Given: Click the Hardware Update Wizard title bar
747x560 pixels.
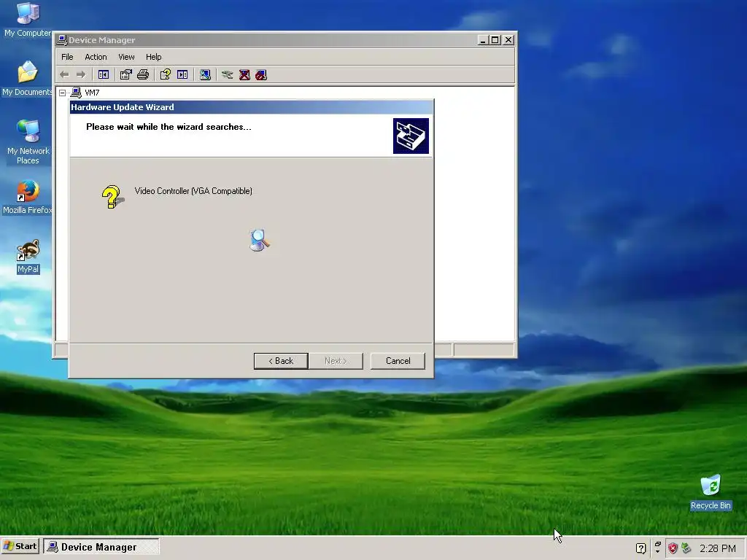Looking at the screenshot, I should [252, 107].
